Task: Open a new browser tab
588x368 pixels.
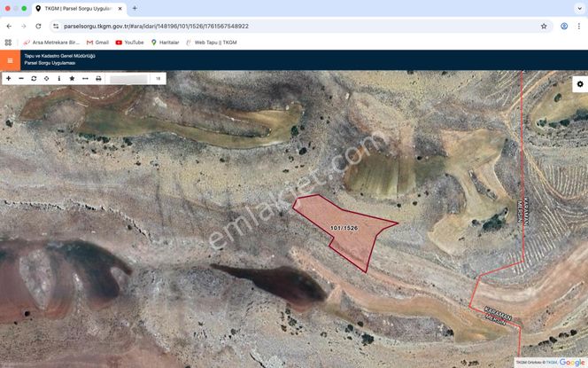Action: click(x=135, y=8)
